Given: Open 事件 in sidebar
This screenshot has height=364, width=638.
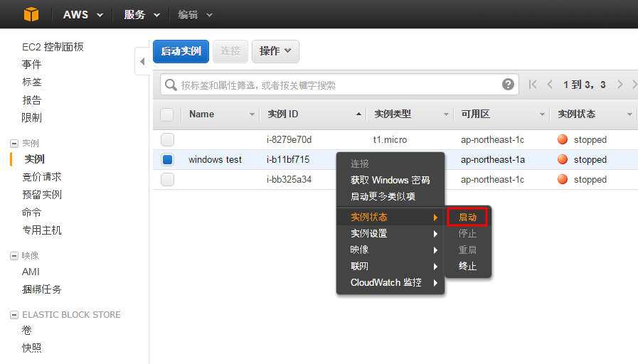Looking at the screenshot, I should (32, 64).
